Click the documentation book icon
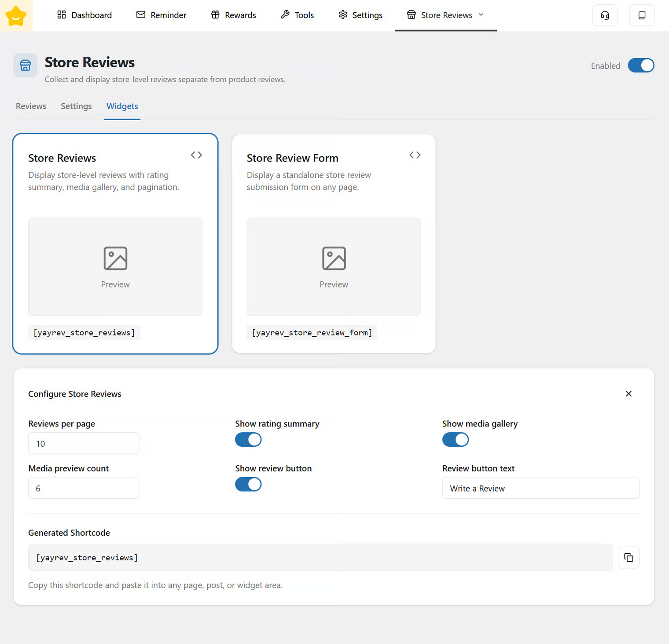Viewport: 669px width, 644px height. pos(642,15)
